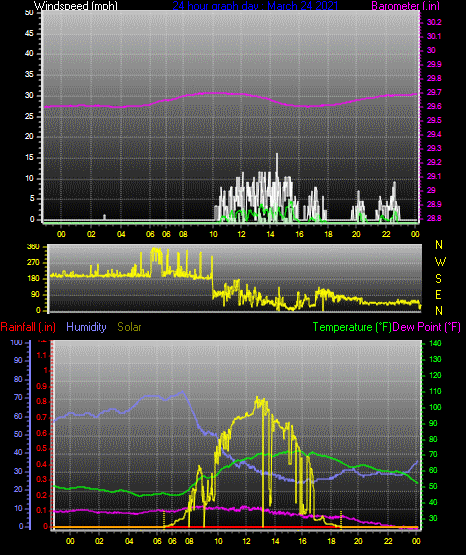This screenshot has height=555, width=466.
Task: Click 130 on the green temperature axis
Action: (435, 360)
